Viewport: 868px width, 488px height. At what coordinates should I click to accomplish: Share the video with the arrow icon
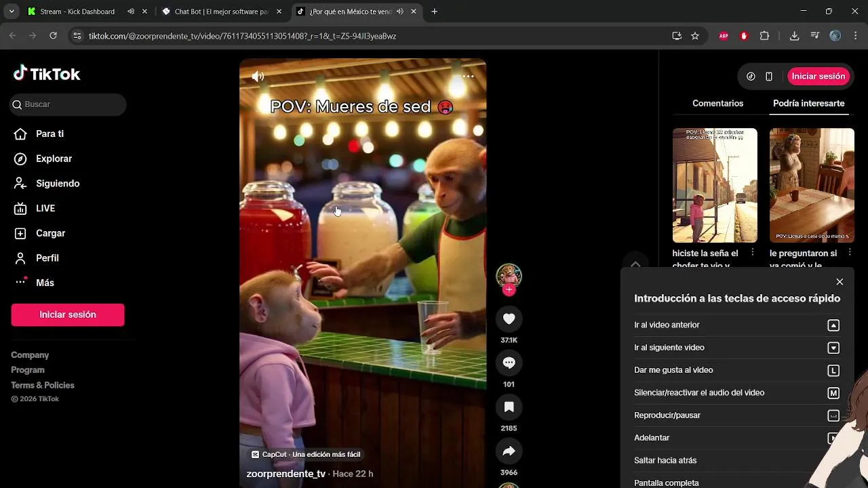point(509,451)
